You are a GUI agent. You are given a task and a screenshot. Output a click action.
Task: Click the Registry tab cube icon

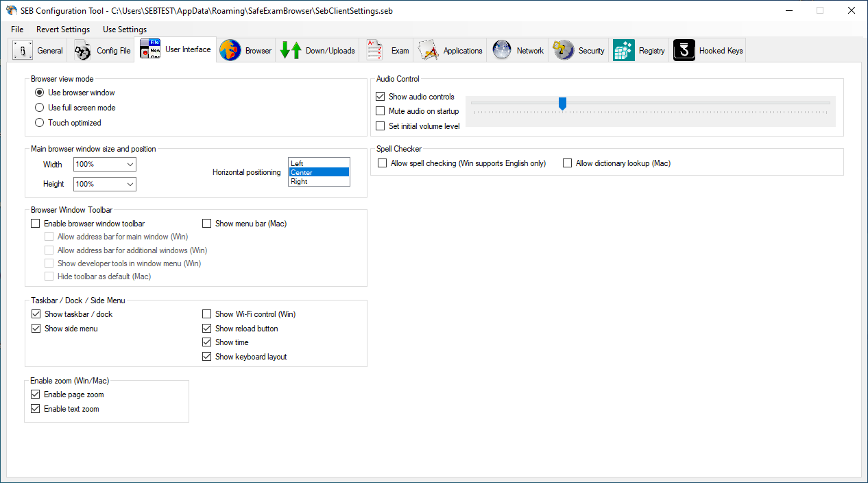coord(624,50)
